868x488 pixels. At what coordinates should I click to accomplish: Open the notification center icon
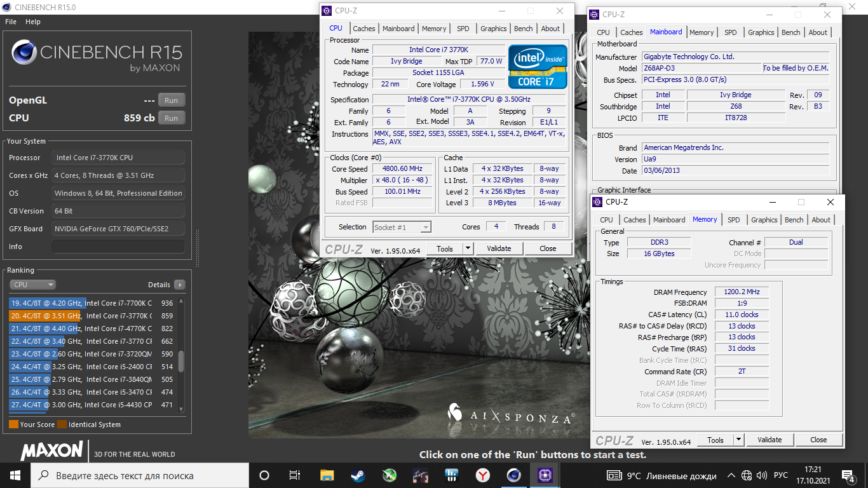848,475
